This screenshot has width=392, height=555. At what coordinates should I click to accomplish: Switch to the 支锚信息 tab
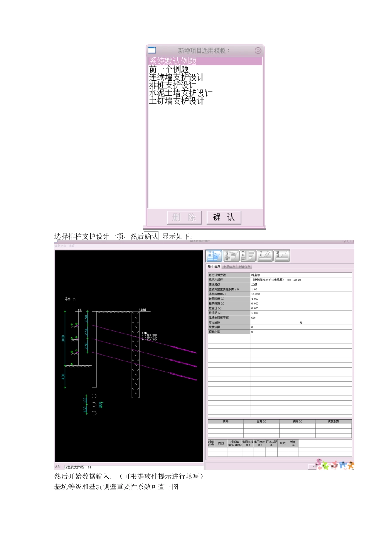[244, 267]
